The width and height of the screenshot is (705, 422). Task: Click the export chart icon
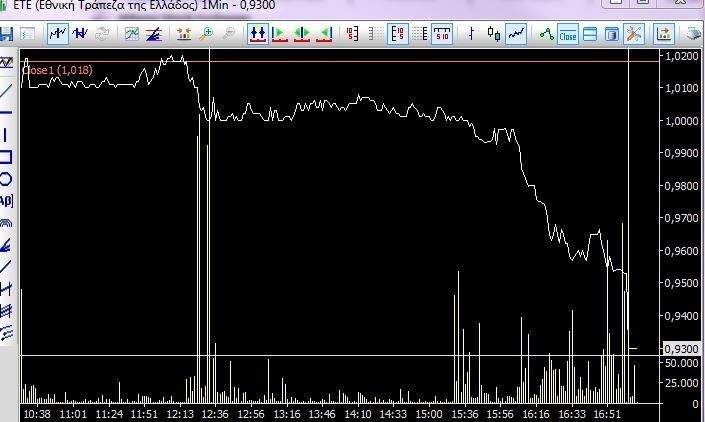pyautogui.click(x=664, y=34)
